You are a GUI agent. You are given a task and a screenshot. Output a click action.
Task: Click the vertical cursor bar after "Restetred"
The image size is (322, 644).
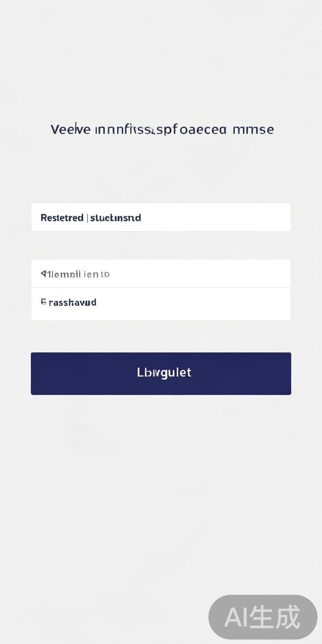pyautogui.click(x=87, y=218)
